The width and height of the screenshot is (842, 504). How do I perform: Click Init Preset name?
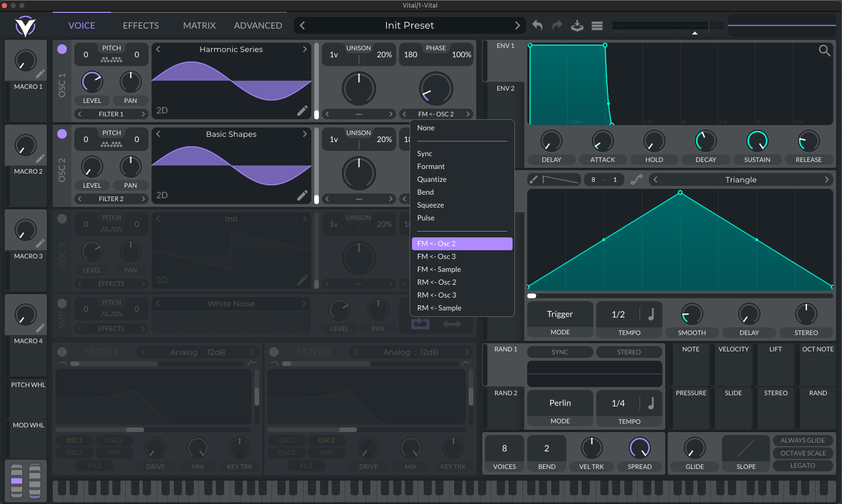410,25
